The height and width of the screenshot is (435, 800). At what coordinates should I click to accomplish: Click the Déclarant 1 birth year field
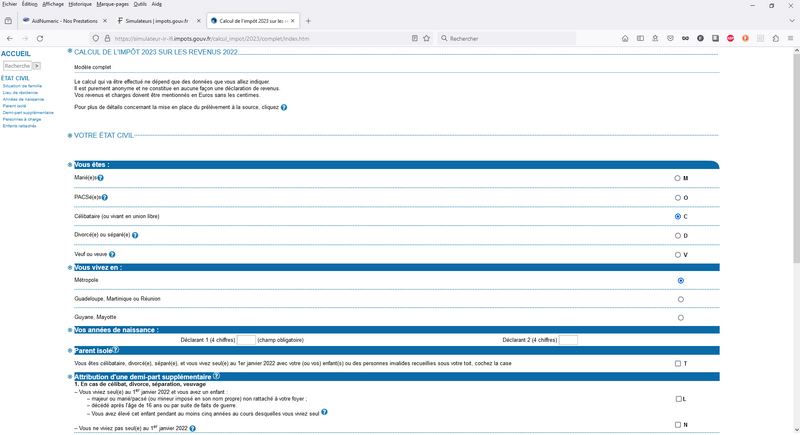[247, 340]
